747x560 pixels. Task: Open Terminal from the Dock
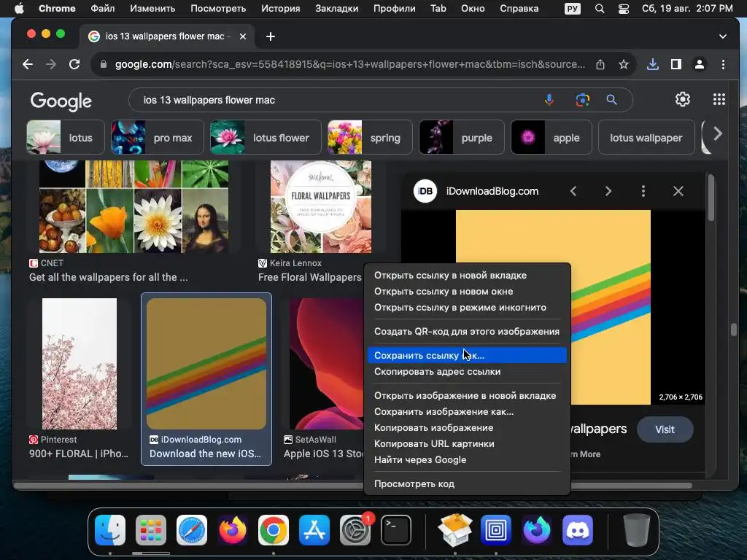396,530
